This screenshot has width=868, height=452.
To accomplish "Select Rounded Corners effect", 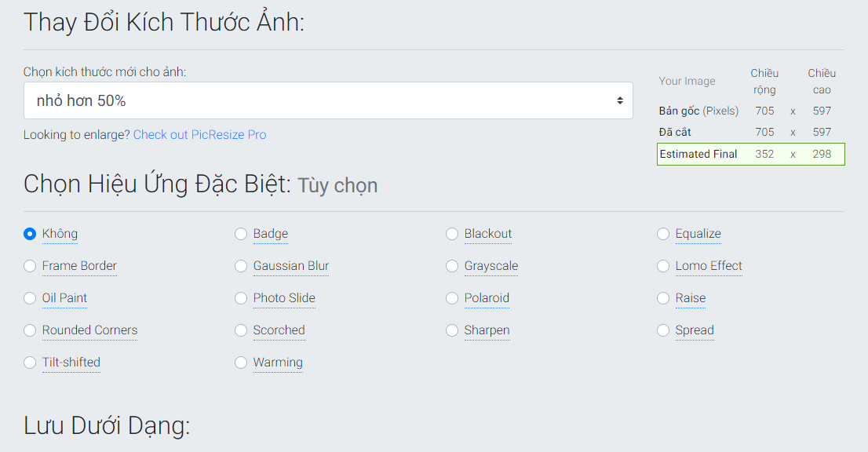I will pyautogui.click(x=30, y=330).
